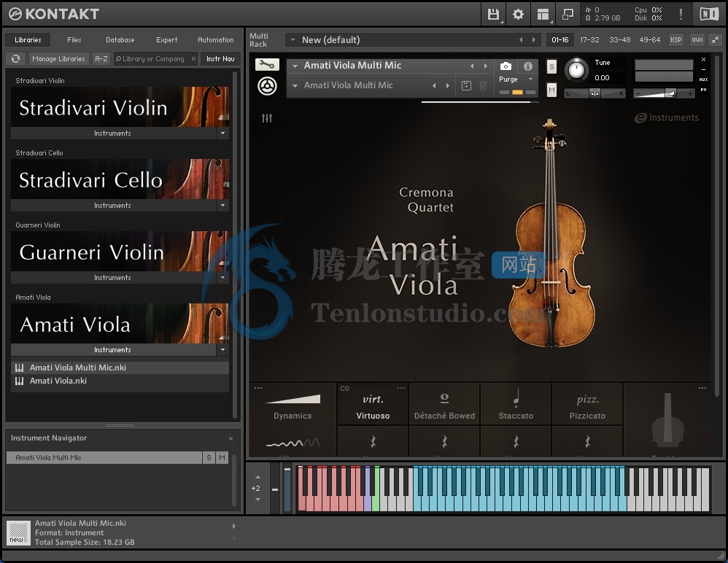
Task: Select the Pizzicato articulation
Action: coord(587,404)
